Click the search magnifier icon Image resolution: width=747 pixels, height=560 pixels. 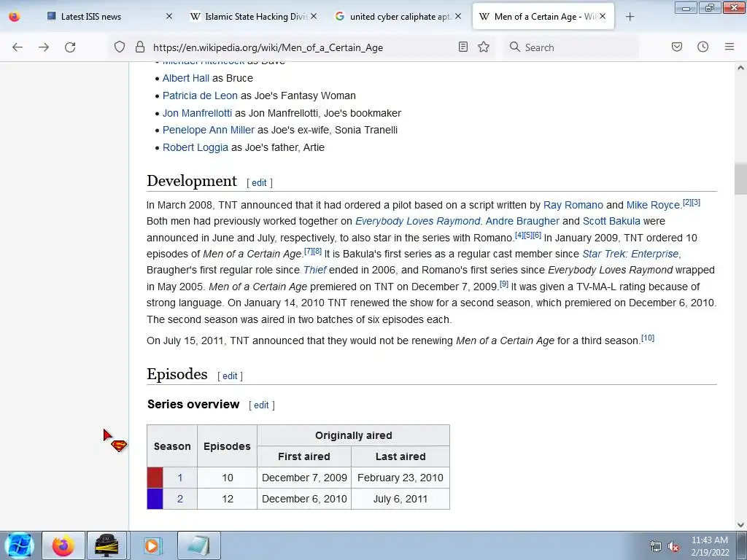(514, 47)
